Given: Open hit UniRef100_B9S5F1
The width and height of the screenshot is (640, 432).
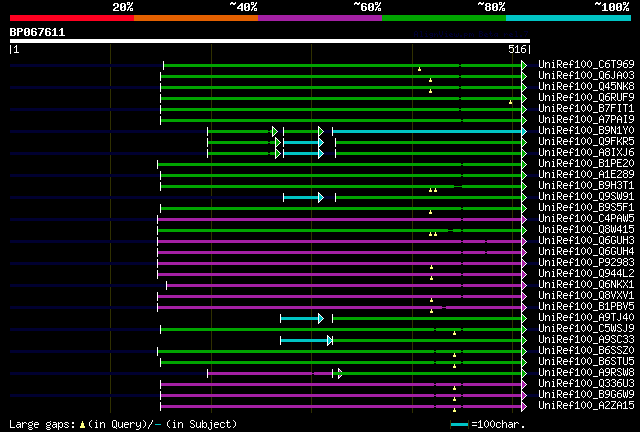Looking at the screenshot, I should pos(586,207).
